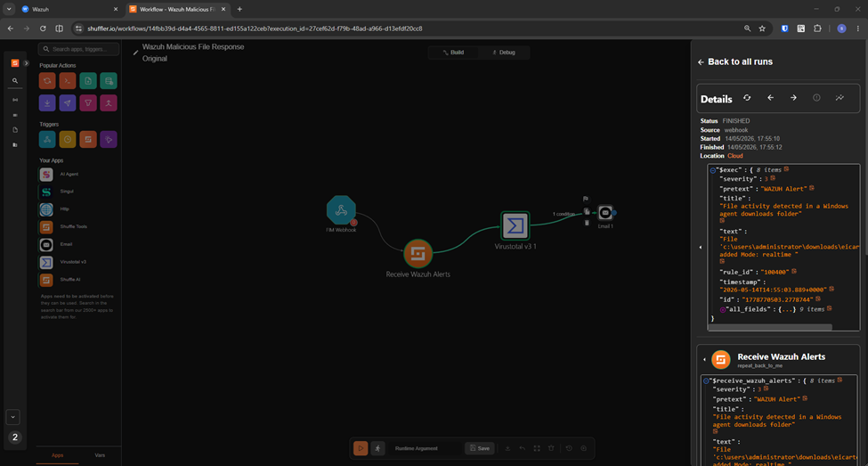The height and width of the screenshot is (466, 868).
Task: Open search from the left rail magnifier
Action: pyautogui.click(x=15, y=81)
